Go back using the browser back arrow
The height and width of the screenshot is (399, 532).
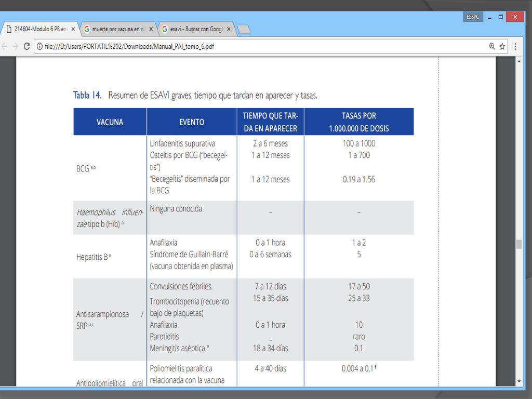(x=4, y=46)
